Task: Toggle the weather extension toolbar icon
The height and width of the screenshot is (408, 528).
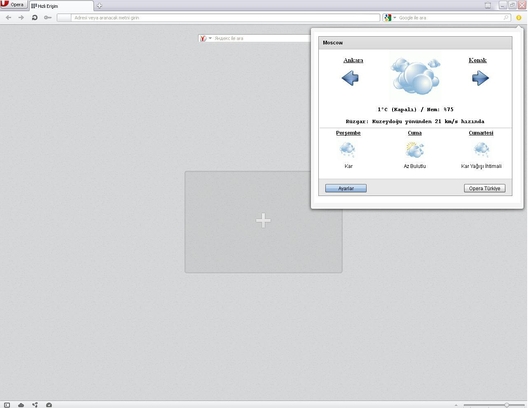Action: click(519, 18)
